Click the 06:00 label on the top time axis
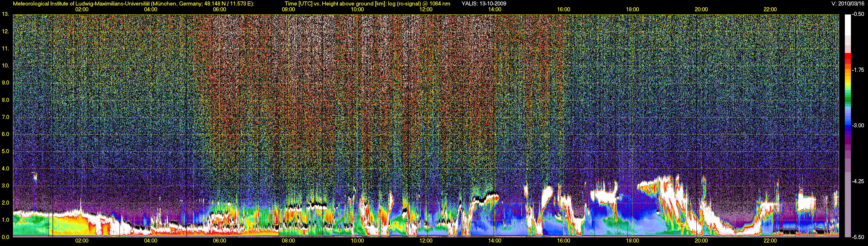 pyautogui.click(x=220, y=10)
